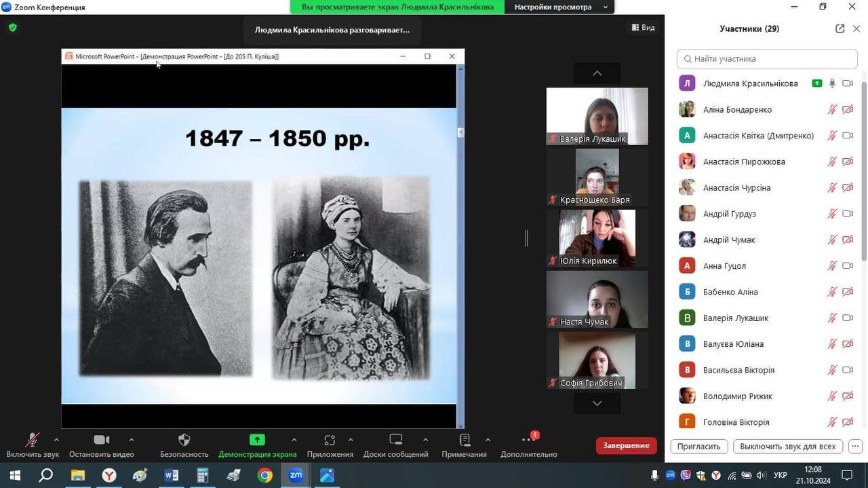
Task: Click the Найти участника search field
Action: [x=767, y=59]
